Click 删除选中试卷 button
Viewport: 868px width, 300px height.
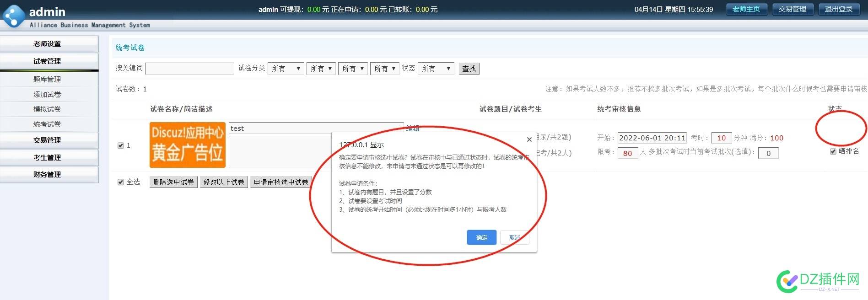173,182
